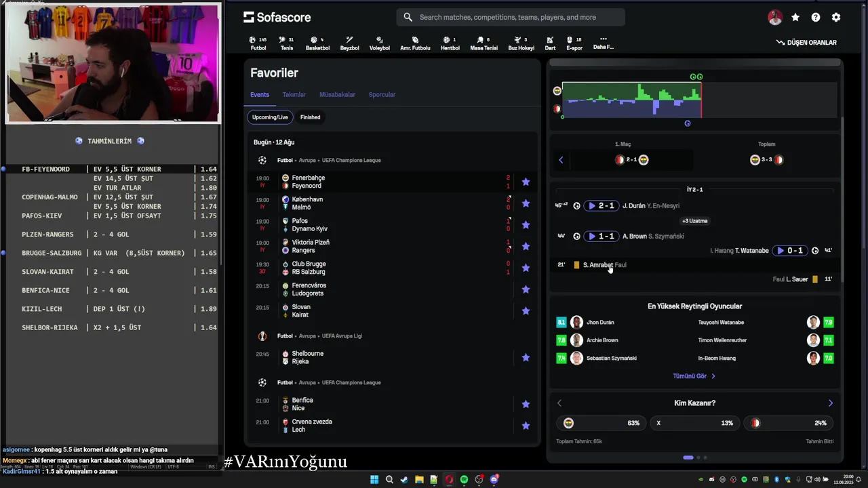This screenshot has height=488, width=868.
Task: Open the E-spor category
Action: pos(574,43)
